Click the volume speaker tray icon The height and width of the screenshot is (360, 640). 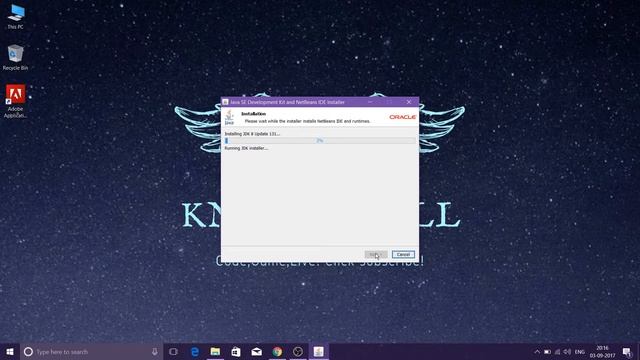[567, 351]
